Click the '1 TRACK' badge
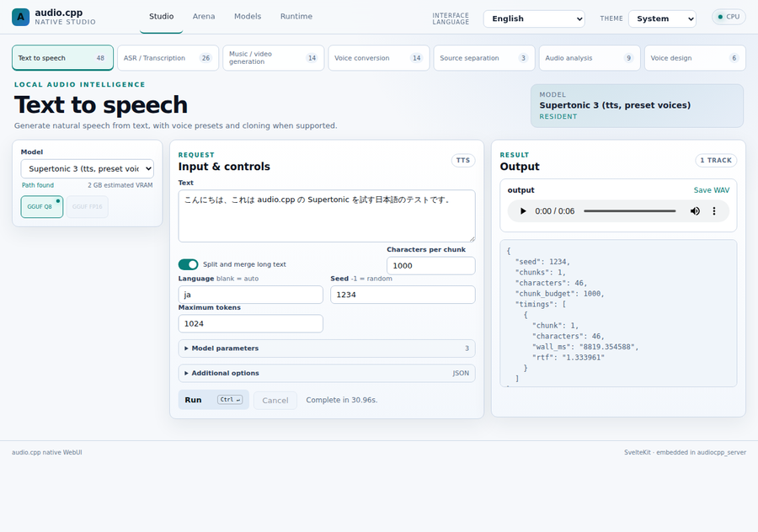This screenshot has width=758, height=532. [716, 161]
